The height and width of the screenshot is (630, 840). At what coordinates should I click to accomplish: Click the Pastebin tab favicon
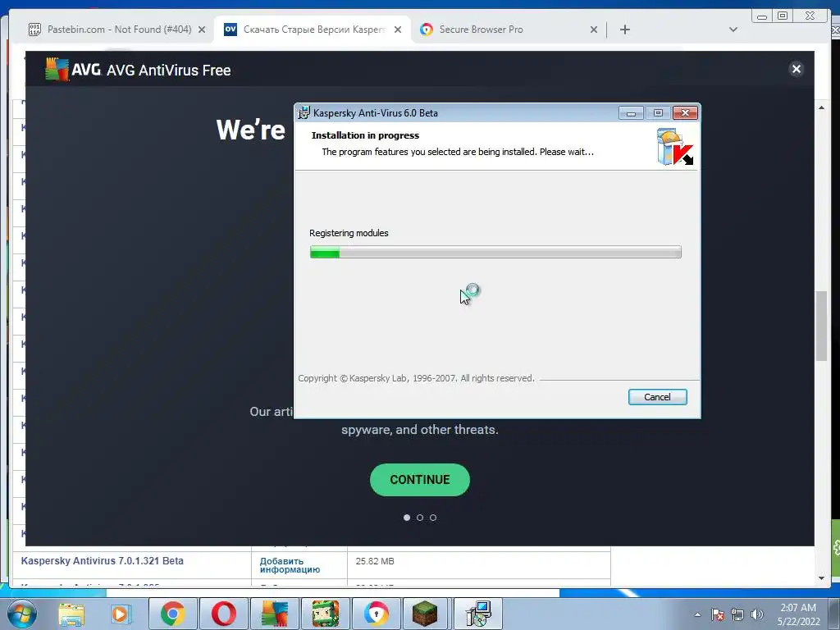pyautogui.click(x=34, y=30)
